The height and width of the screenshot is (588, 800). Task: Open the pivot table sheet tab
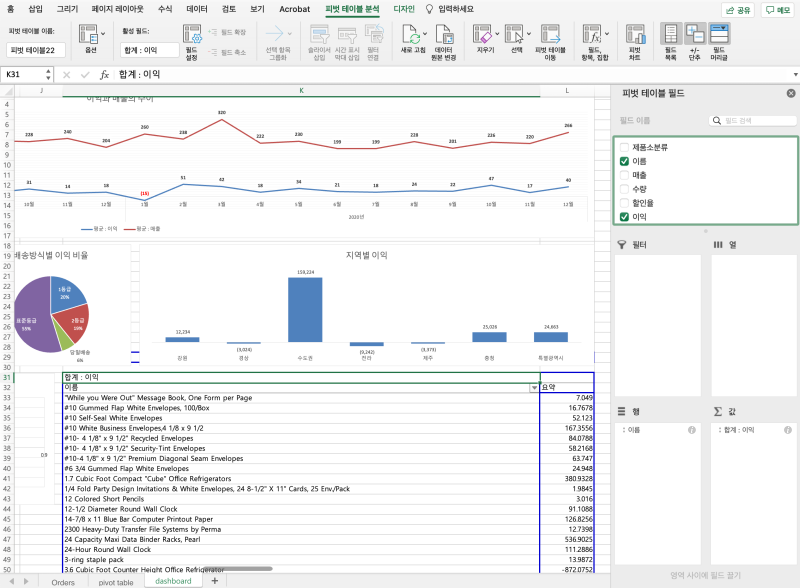coord(116,582)
